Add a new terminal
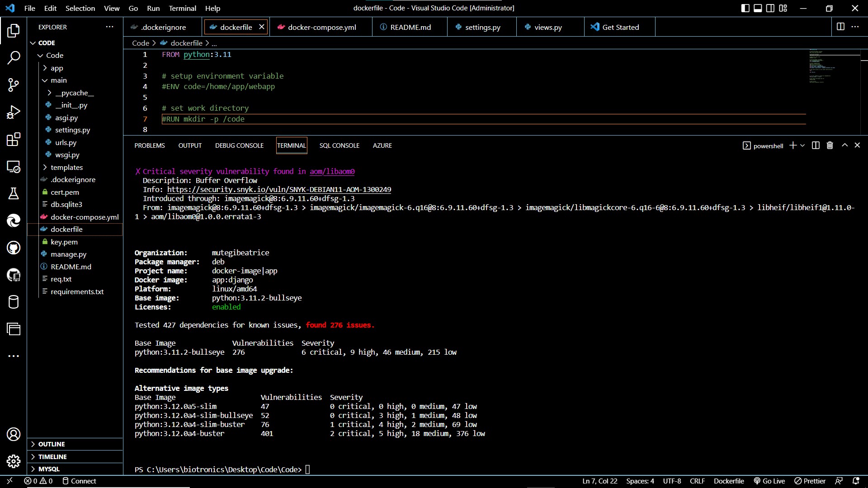This screenshot has width=868, height=488. tap(793, 145)
